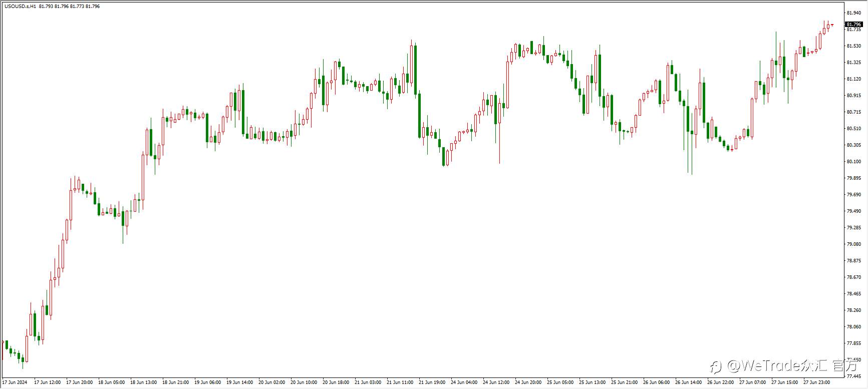868x389 pixels.
Task: Click the 24 Jun 12:00 time label
Action: click(x=496, y=382)
